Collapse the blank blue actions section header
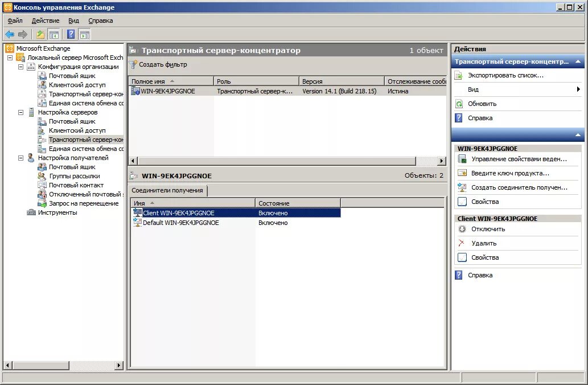This screenshot has width=588, height=385. point(578,135)
